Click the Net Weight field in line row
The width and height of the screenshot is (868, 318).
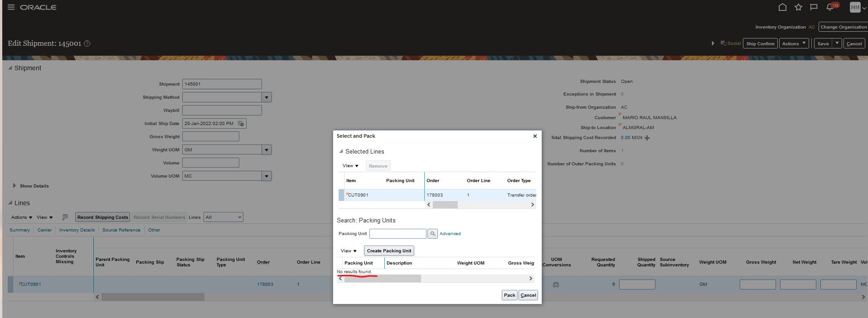(798, 284)
